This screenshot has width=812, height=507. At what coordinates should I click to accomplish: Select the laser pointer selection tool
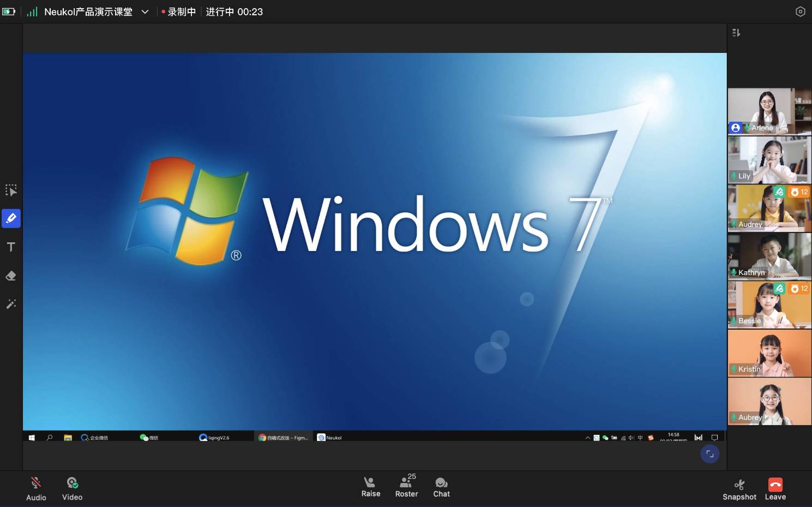11,190
